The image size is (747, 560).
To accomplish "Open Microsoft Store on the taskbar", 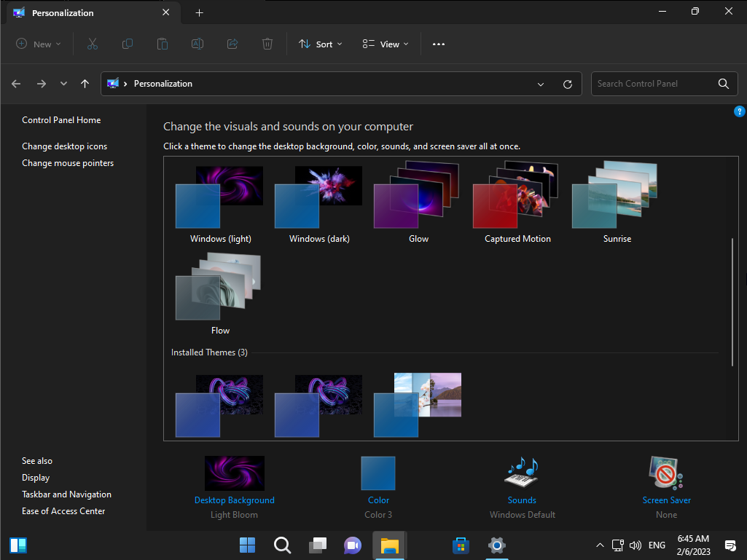I will pyautogui.click(x=461, y=545).
